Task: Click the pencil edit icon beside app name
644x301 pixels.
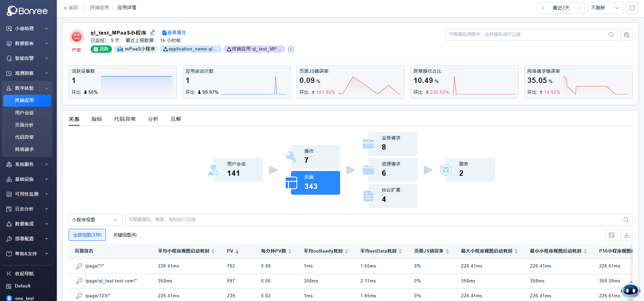Action: coord(152,33)
